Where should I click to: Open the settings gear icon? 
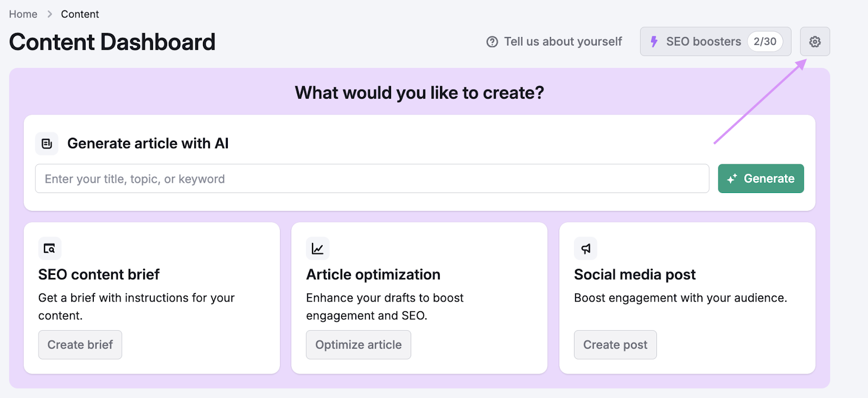[x=814, y=42]
